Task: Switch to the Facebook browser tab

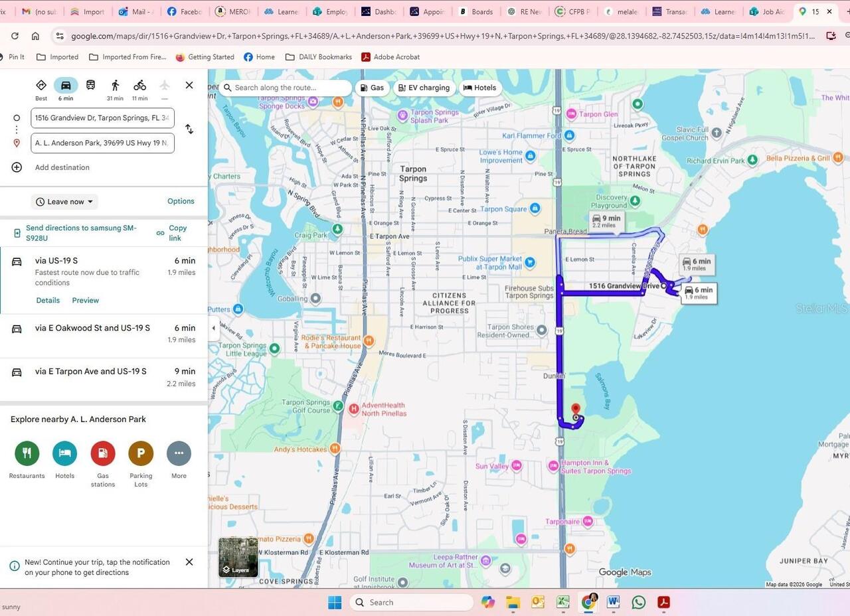Action: pos(185,11)
